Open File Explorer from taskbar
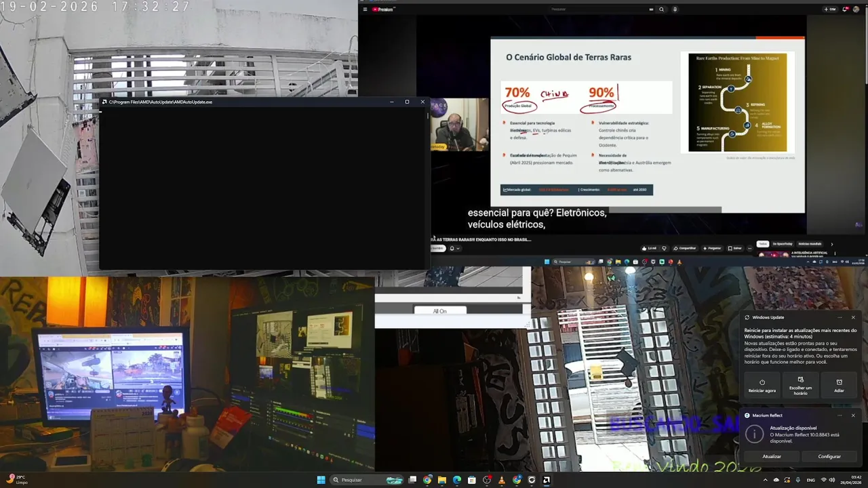The image size is (868, 488). pos(442,480)
